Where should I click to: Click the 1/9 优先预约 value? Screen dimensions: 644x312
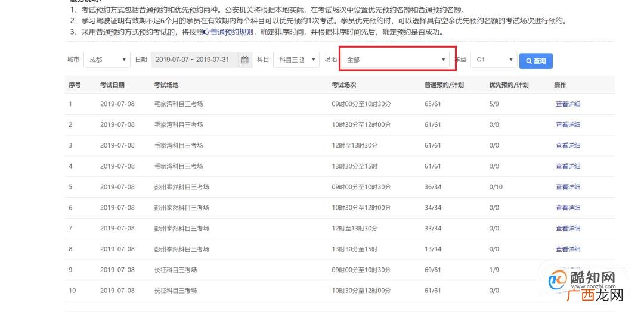point(494,270)
